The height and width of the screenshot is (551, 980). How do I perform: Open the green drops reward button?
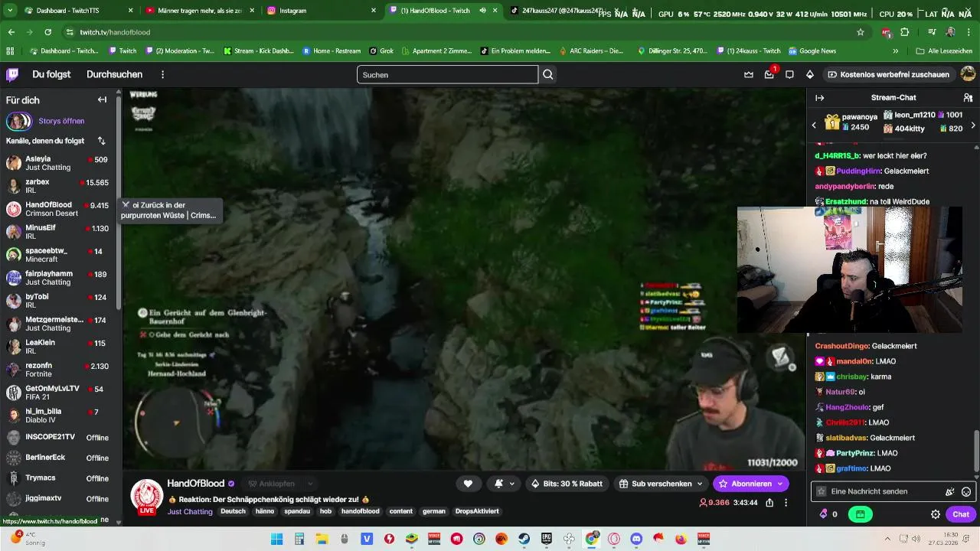[x=861, y=514]
